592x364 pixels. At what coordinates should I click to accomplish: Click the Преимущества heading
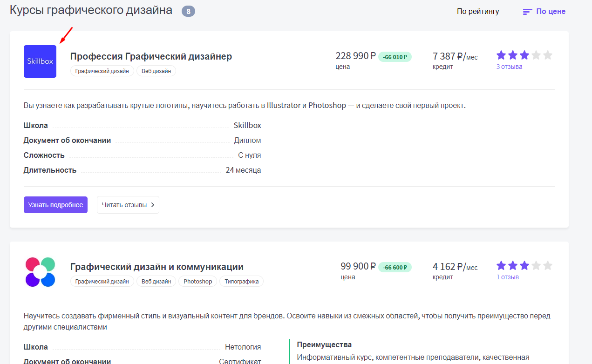(324, 345)
